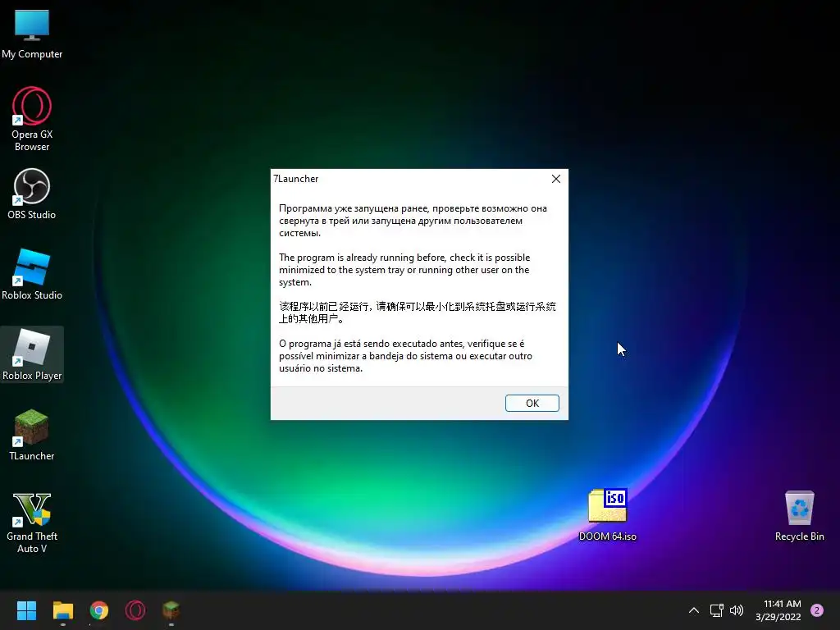
Task: Select the TLauncher desktop shortcut
Action: [x=32, y=435]
